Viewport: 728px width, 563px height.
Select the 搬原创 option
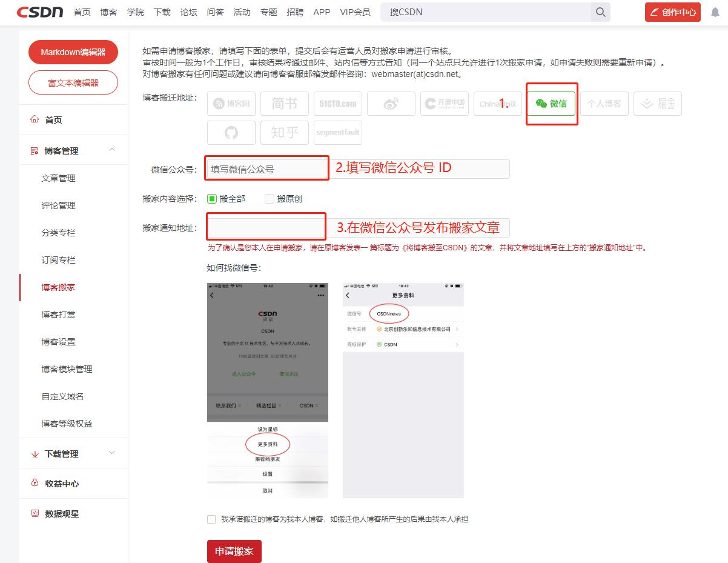tap(270, 199)
